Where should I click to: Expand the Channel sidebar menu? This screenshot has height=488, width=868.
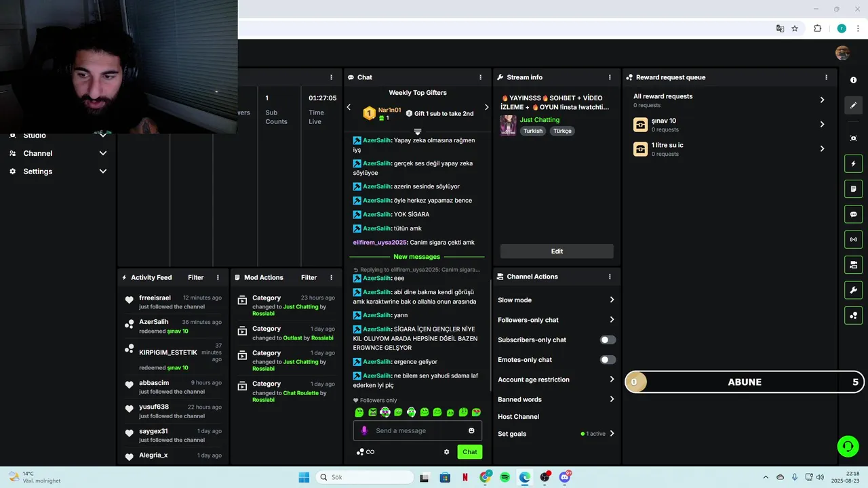[x=58, y=153]
